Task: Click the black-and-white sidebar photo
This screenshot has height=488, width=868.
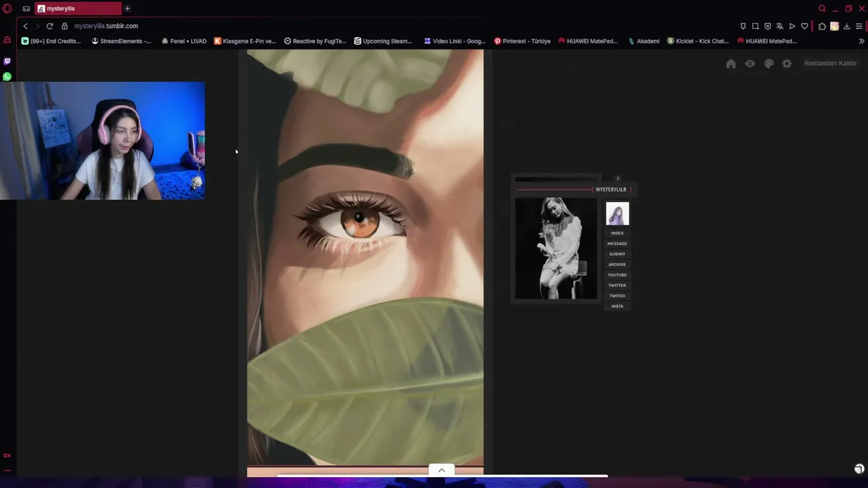Action: (x=556, y=248)
